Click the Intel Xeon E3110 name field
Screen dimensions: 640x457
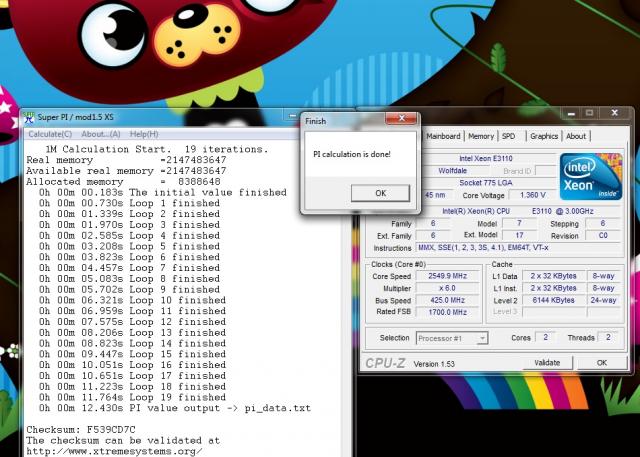click(x=486, y=159)
